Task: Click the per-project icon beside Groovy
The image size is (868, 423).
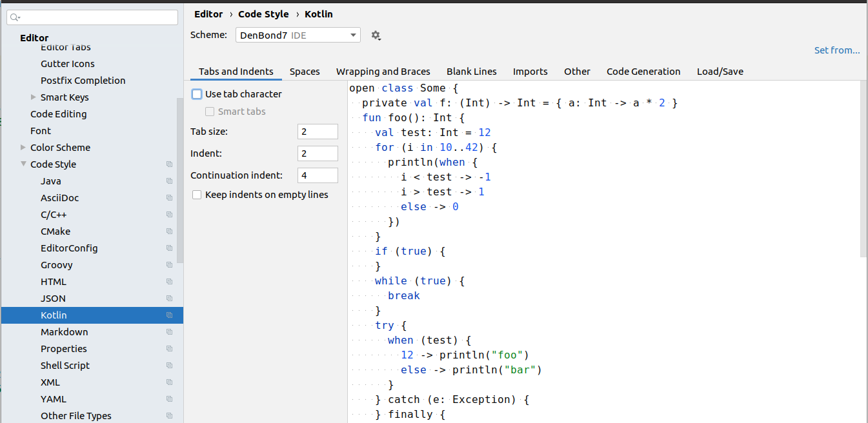Action: (x=169, y=265)
